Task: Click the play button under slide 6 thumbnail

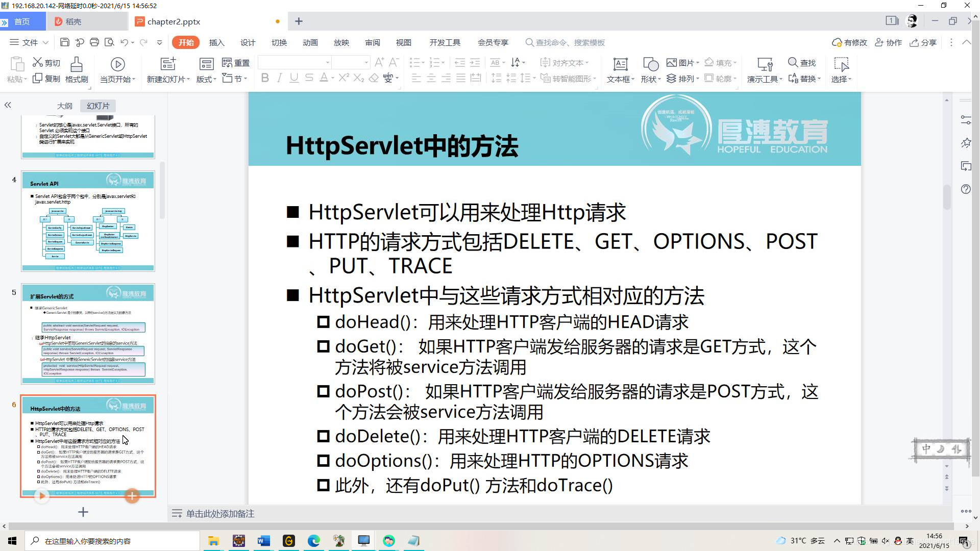Action: pyautogui.click(x=42, y=495)
